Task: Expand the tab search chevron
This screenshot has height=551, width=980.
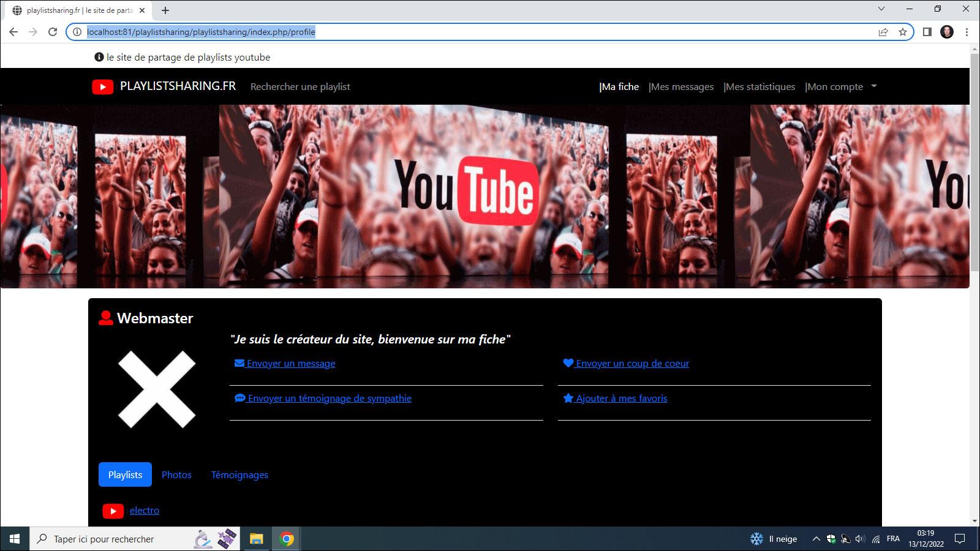Action: [881, 9]
